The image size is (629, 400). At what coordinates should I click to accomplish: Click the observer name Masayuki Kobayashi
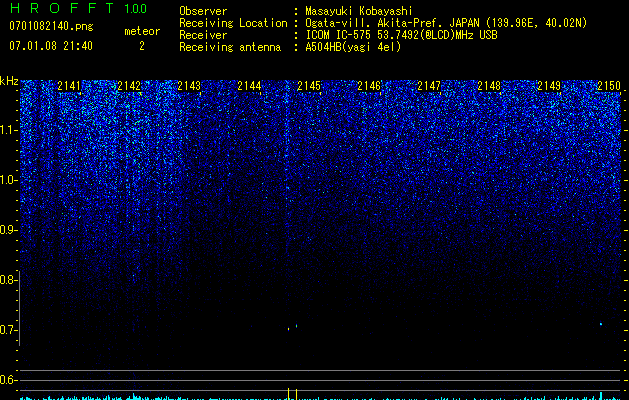pos(359,11)
